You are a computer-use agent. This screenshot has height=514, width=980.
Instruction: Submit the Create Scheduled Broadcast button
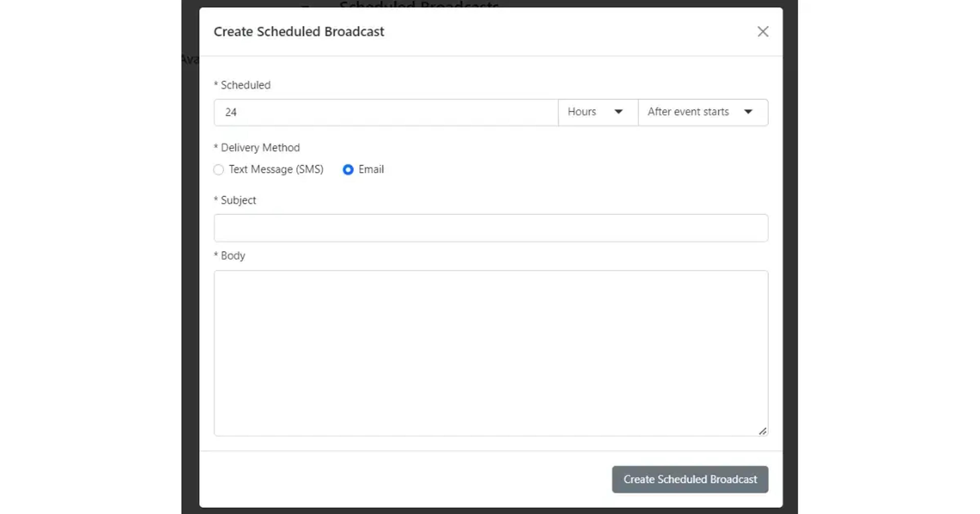pos(690,479)
